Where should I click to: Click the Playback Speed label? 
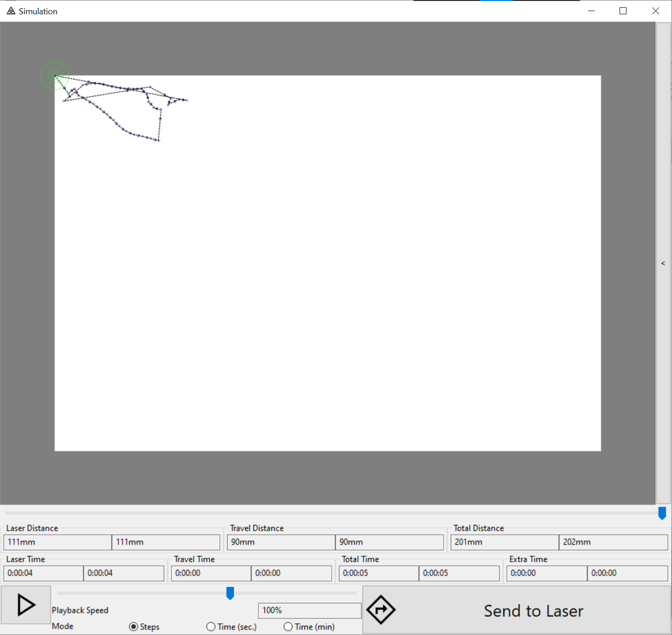[x=80, y=610]
